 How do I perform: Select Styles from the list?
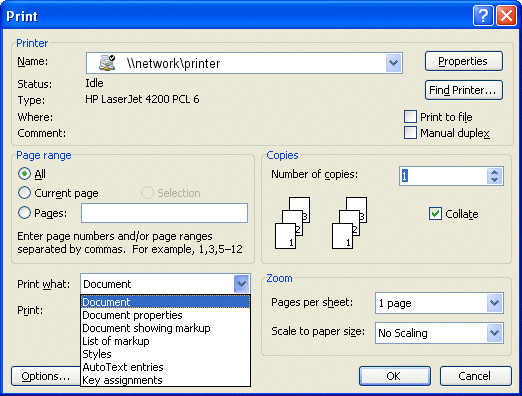165,354
